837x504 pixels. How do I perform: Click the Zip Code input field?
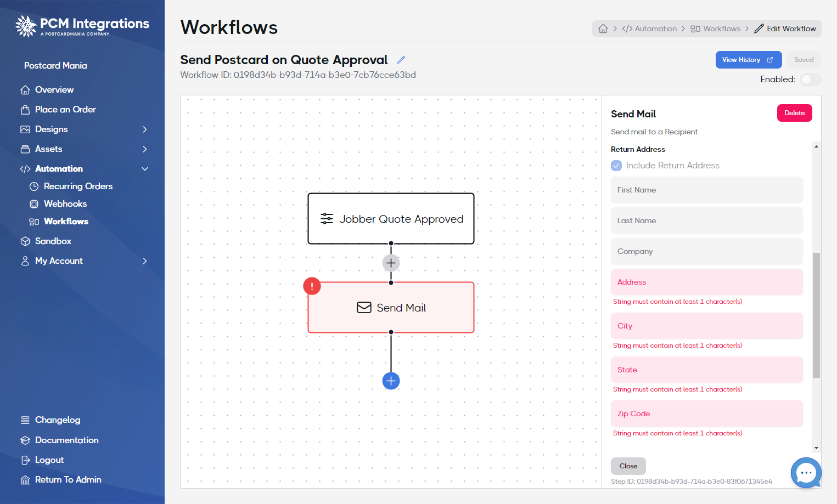click(x=707, y=414)
